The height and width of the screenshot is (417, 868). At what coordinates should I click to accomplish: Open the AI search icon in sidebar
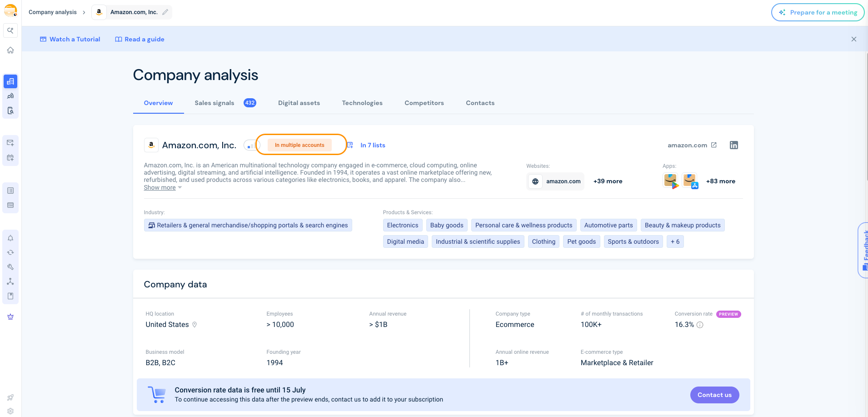10,30
